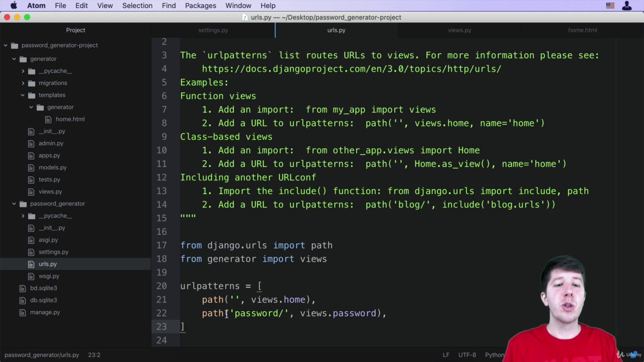Open the File menu
644x362 pixels.
[x=60, y=6]
